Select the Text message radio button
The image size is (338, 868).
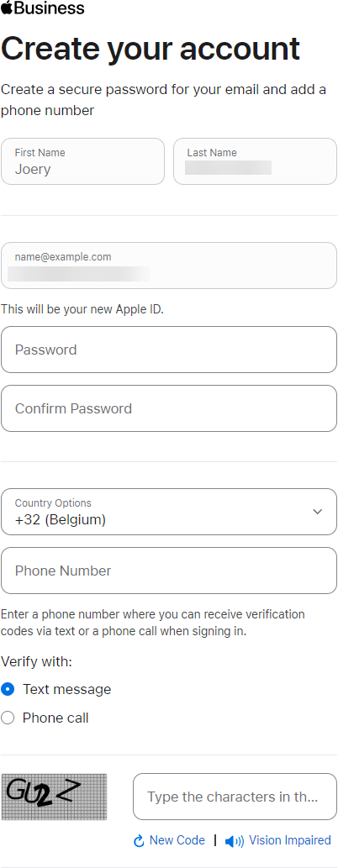coord(8,689)
